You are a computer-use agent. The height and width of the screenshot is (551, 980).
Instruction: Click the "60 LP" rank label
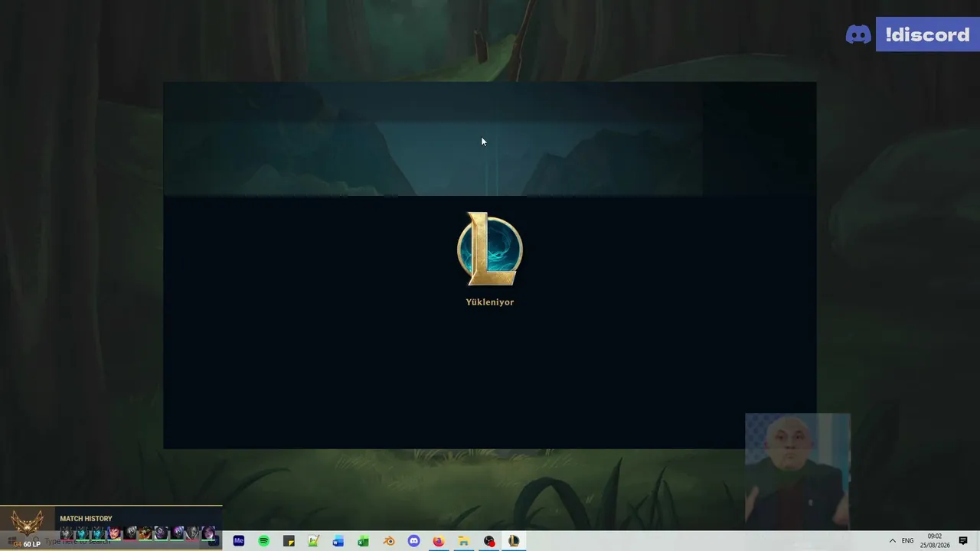32,544
